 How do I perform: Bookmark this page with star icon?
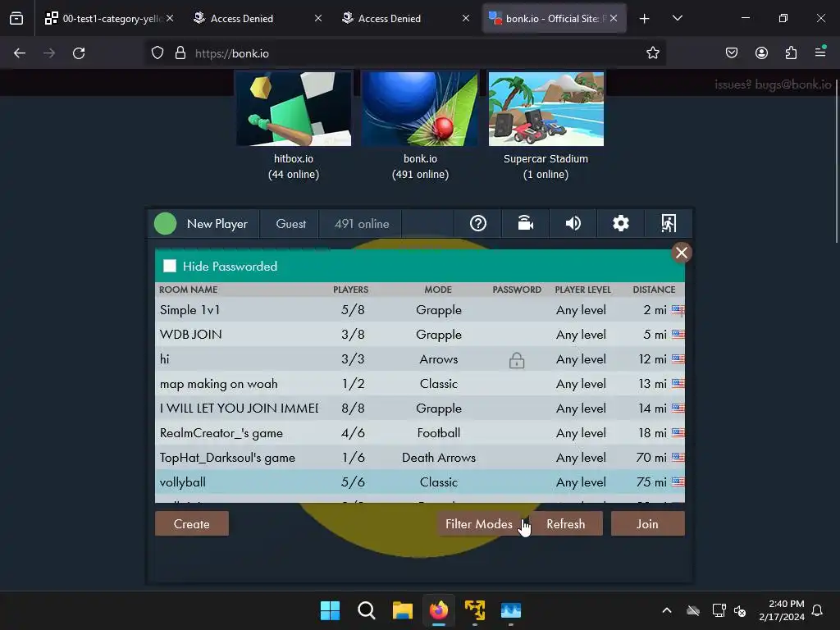[652, 53]
